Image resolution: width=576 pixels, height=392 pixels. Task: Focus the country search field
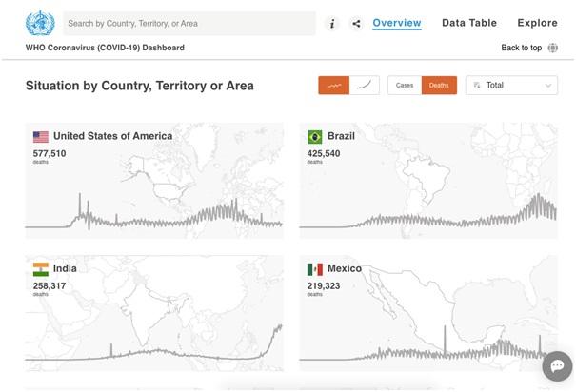[x=189, y=24]
